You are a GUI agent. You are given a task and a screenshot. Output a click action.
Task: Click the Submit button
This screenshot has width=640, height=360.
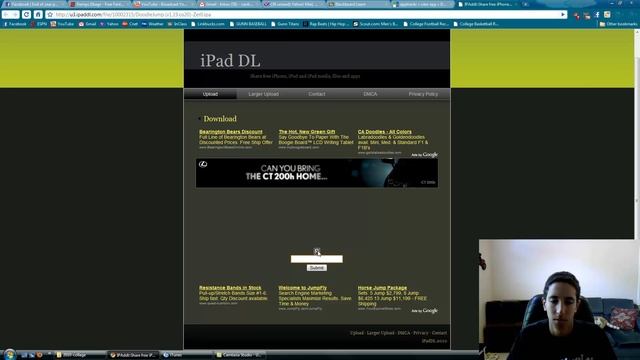pos(317,268)
